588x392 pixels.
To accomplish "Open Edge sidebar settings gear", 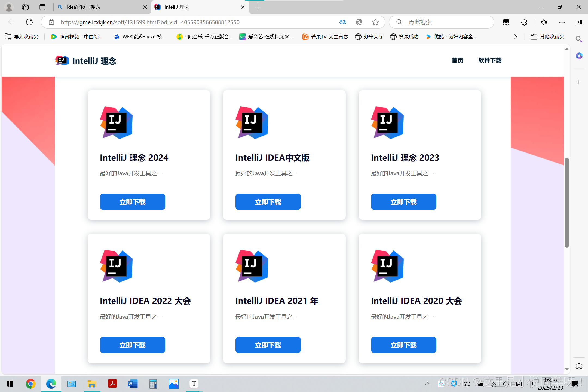I will point(579,367).
